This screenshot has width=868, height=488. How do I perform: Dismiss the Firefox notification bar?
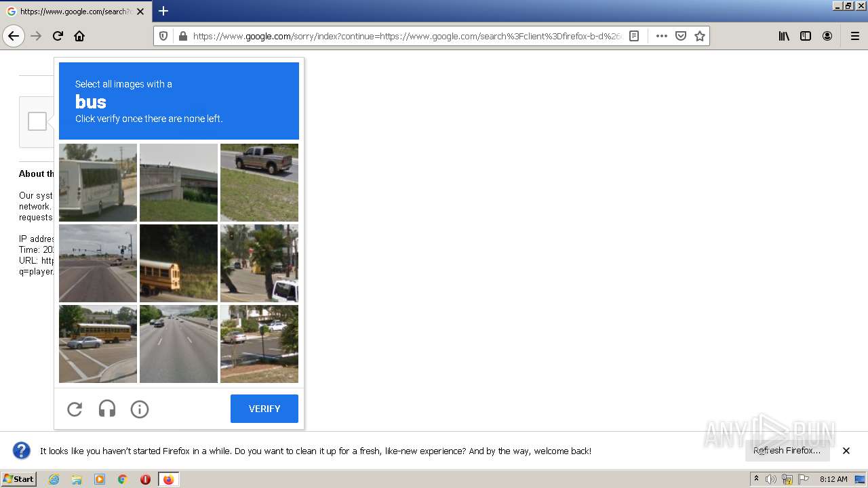pyautogui.click(x=846, y=451)
